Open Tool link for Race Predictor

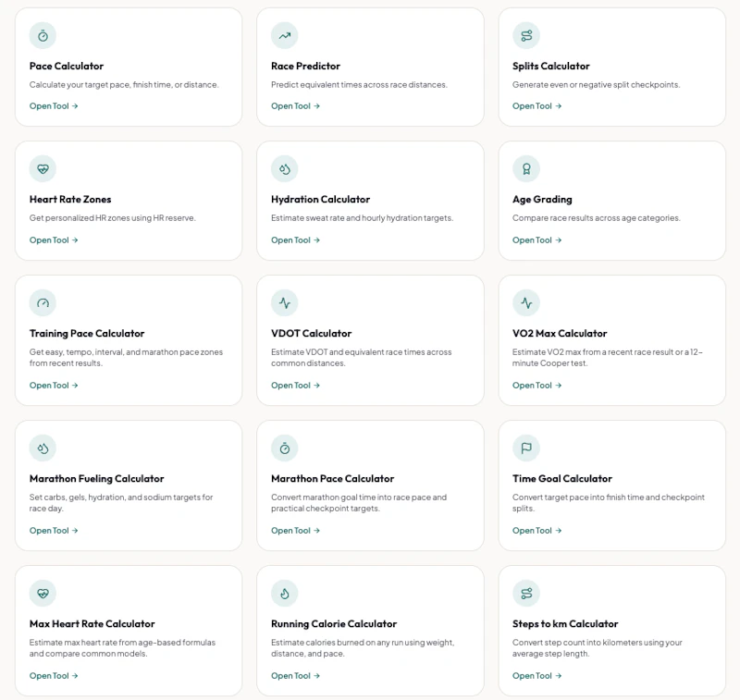pos(295,106)
